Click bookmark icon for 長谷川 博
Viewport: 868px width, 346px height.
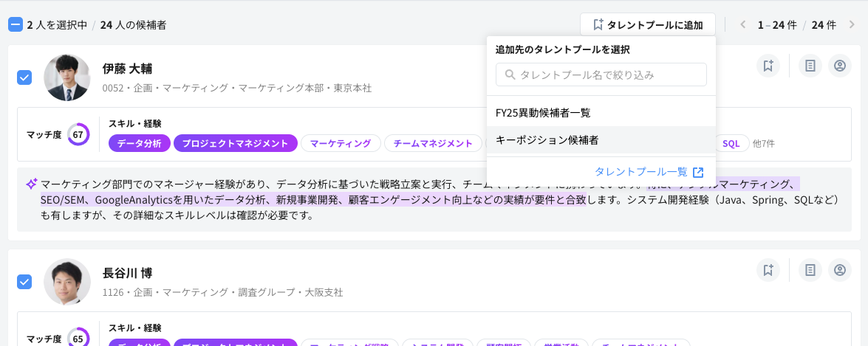768,270
